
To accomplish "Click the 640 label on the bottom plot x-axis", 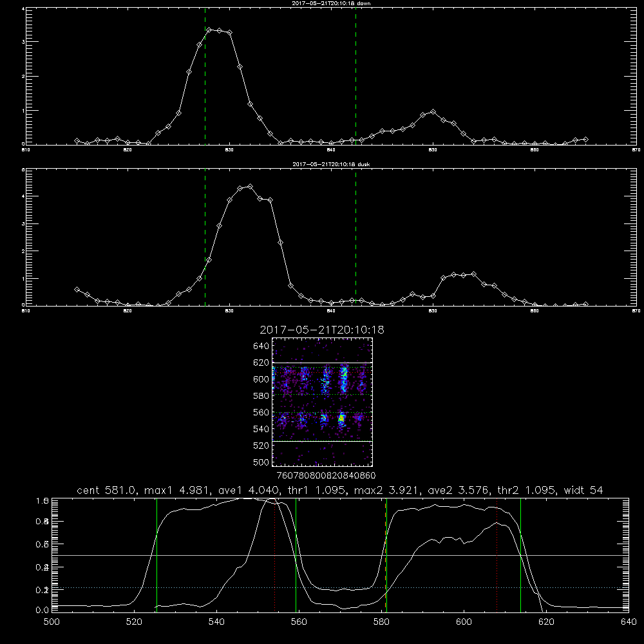I will coord(629,622).
